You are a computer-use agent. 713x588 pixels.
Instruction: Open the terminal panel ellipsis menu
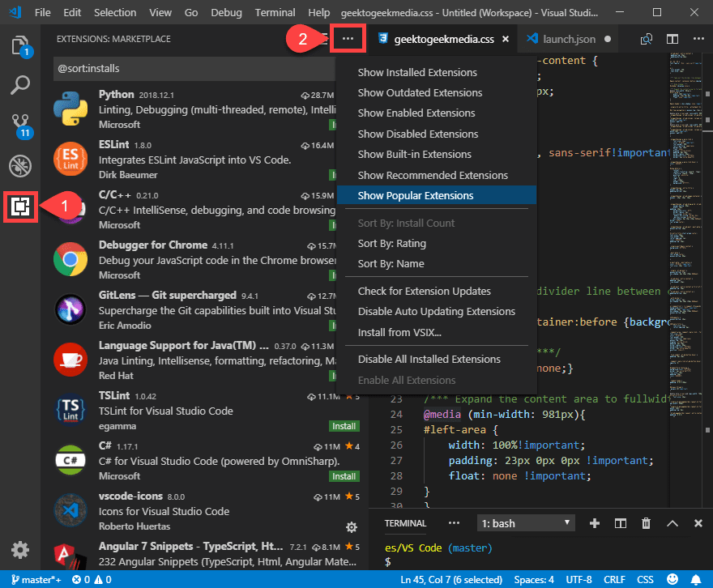[x=454, y=522]
